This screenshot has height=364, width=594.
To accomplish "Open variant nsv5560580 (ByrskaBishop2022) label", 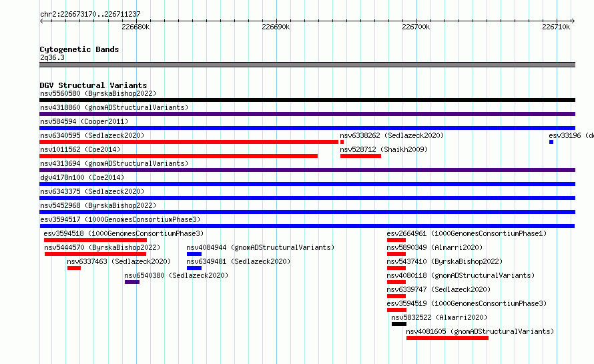I will pyautogui.click(x=98, y=93).
